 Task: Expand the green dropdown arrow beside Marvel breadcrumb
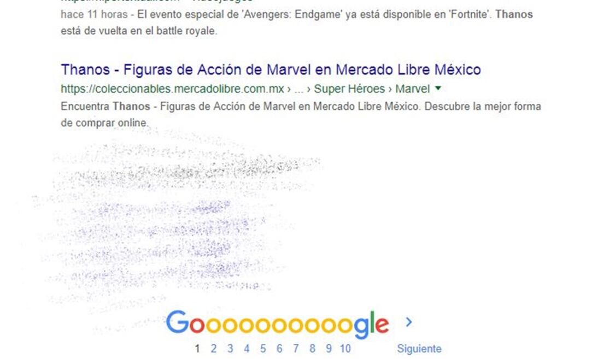[x=438, y=89]
